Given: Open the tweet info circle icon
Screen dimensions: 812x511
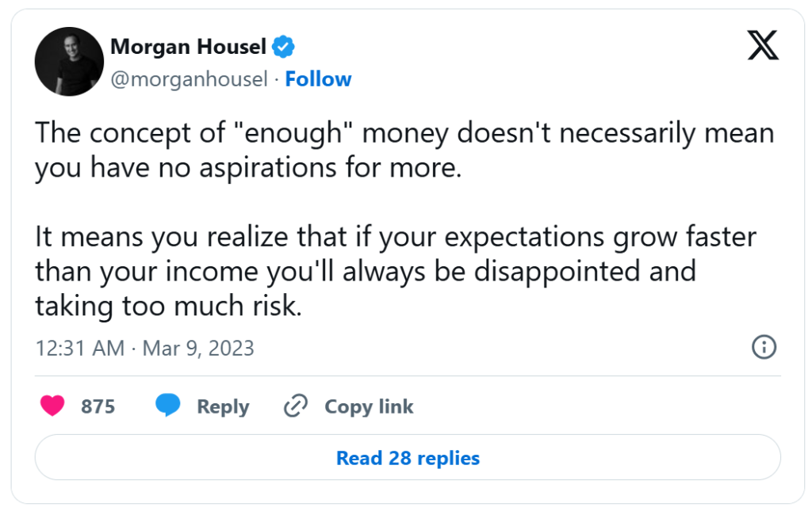Looking at the screenshot, I should click(763, 347).
